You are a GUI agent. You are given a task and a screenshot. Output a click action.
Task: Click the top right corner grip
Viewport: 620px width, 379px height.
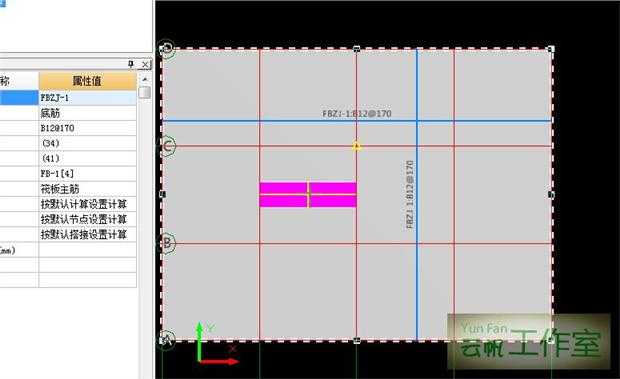coord(551,49)
